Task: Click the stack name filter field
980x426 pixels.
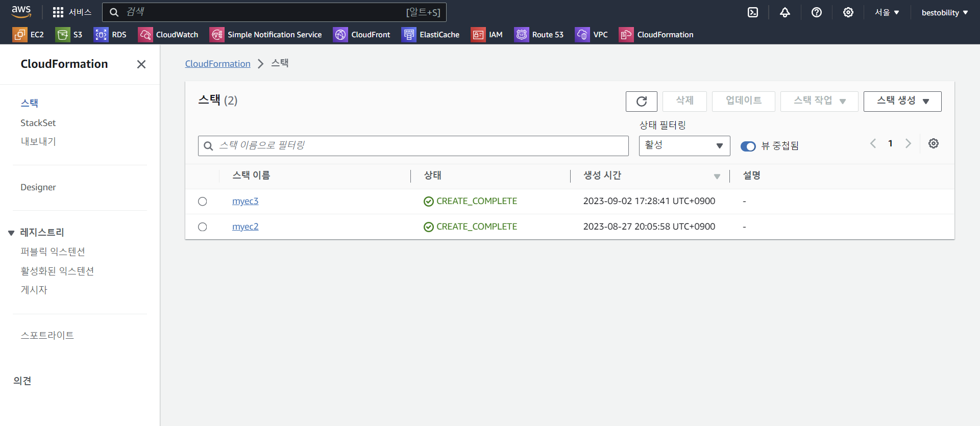Action: pyautogui.click(x=413, y=146)
